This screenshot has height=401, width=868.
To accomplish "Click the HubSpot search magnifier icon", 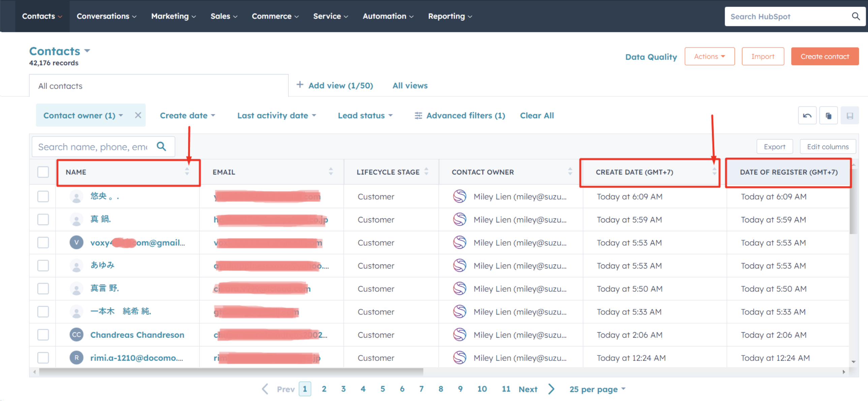I will 856,16.
